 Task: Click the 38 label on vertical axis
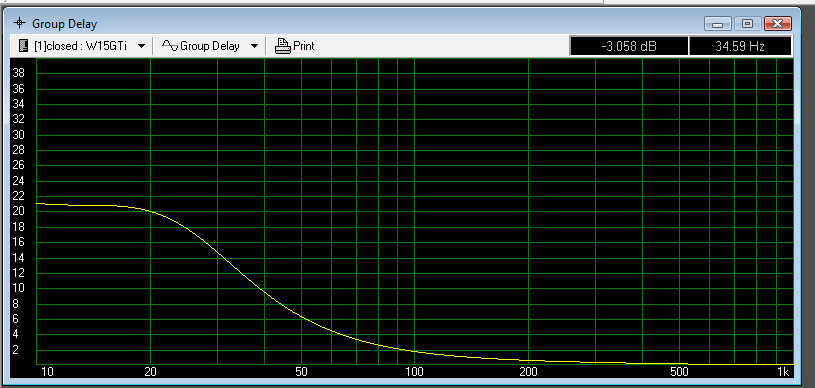tap(18, 73)
